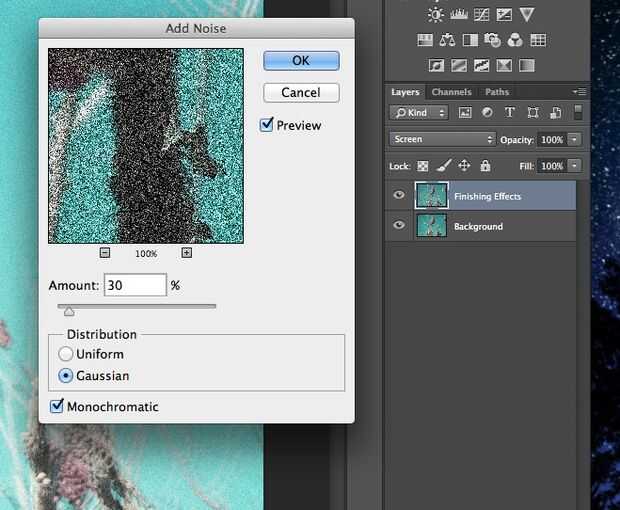Lock layer position
Viewport: 620px width, 510px height.
click(x=464, y=165)
